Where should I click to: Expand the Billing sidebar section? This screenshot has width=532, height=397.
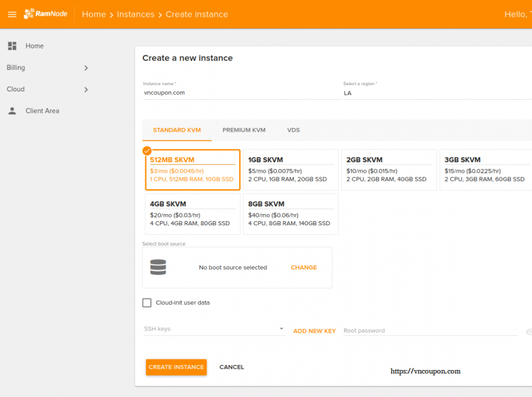pos(86,68)
